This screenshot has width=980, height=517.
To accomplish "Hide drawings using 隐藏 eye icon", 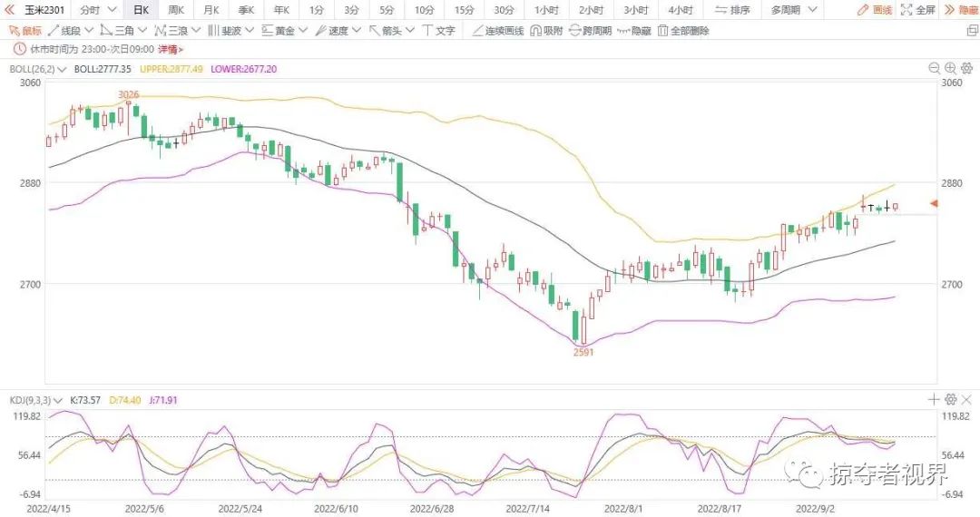I will coord(633,31).
